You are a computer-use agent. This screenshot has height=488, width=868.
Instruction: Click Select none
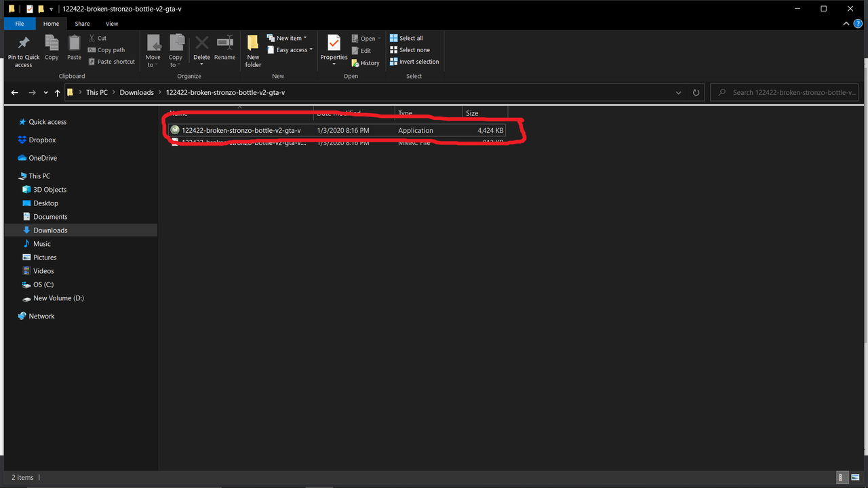410,49
